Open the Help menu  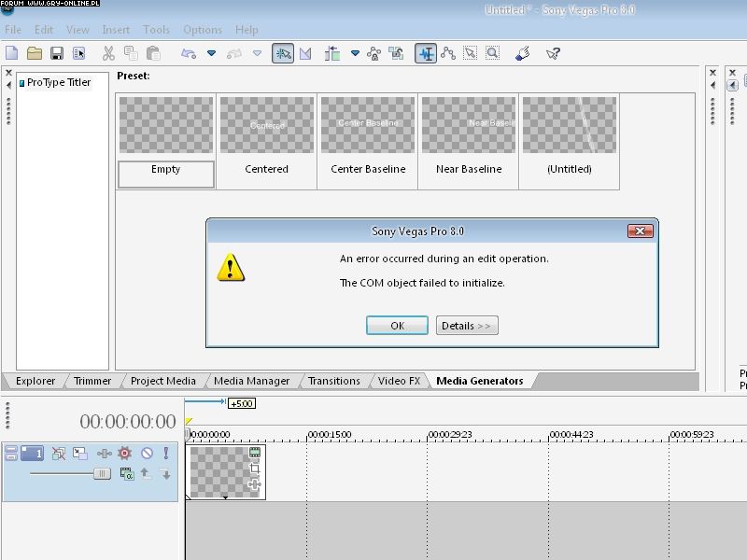pos(247,30)
